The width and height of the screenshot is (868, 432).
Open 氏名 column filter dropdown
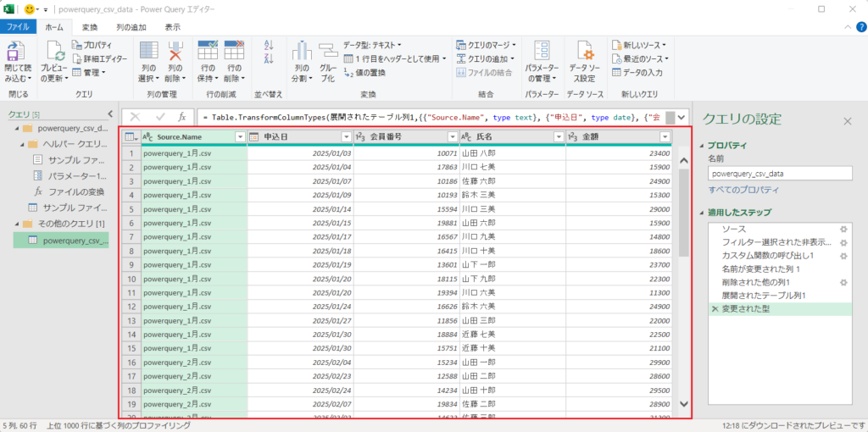558,136
